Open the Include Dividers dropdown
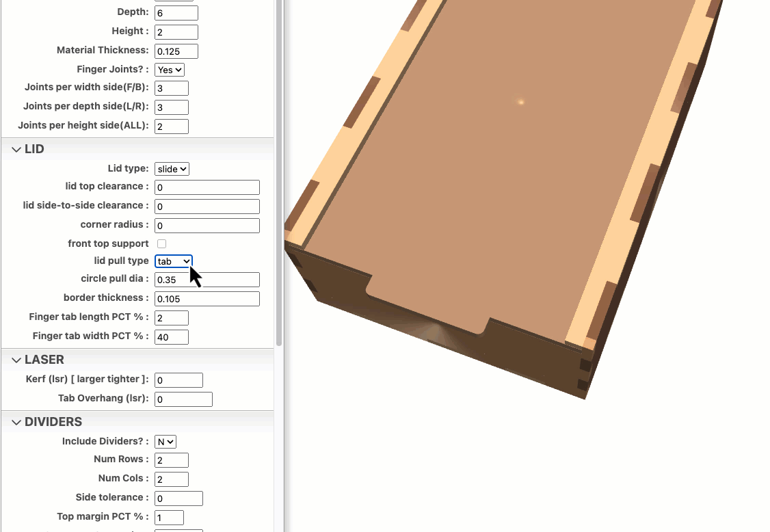 tap(165, 442)
